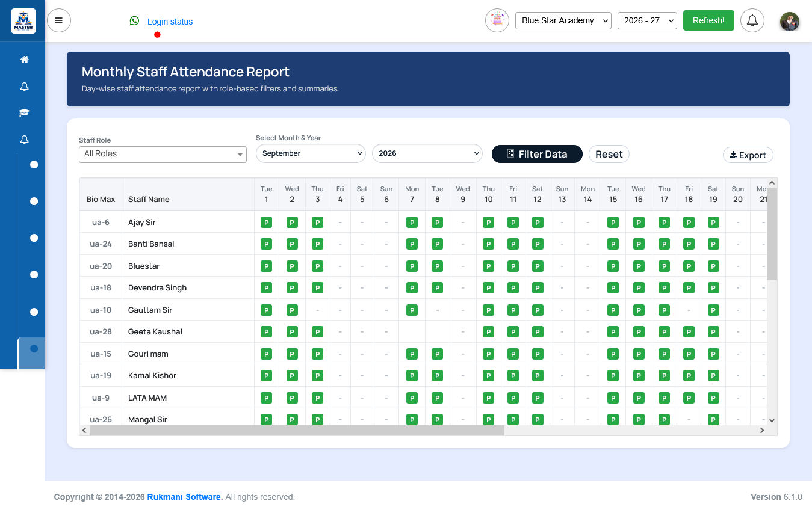812x513 pixels.
Task: Open the Rukmani Software footer link
Action: click(185, 497)
